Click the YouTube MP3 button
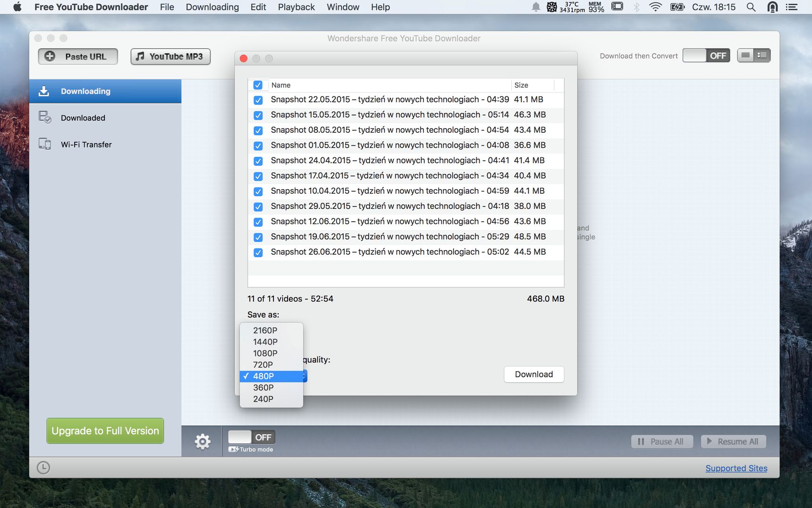This screenshot has width=812, height=508. (170, 56)
